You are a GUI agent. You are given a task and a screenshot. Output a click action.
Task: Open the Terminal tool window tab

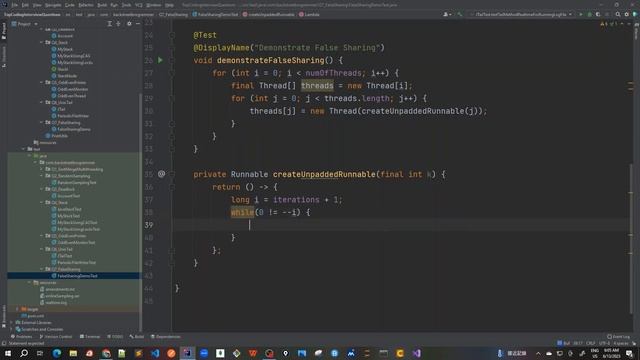pyautogui.click(x=90, y=337)
